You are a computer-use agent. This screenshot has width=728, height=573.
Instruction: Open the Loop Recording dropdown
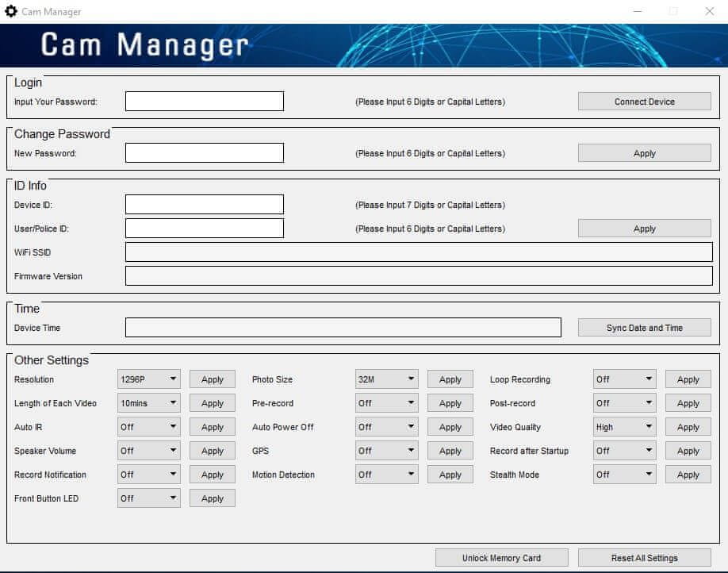pos(625,379)
